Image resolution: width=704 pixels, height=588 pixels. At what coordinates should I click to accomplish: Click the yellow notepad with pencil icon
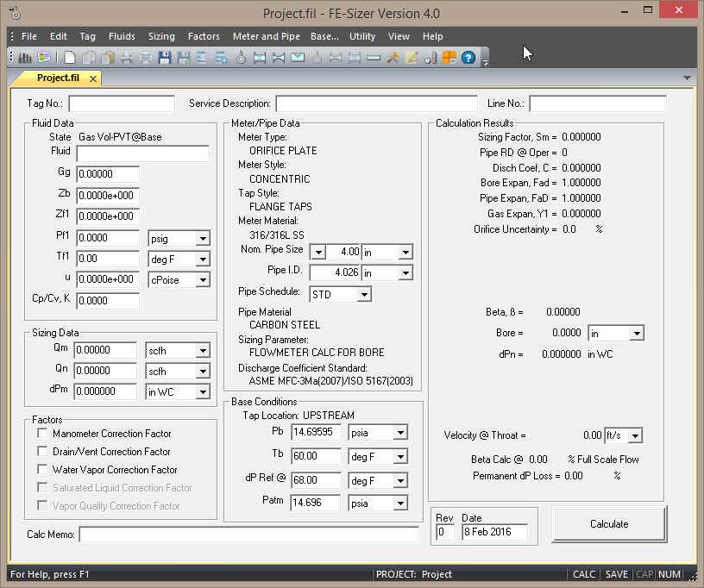412,58
